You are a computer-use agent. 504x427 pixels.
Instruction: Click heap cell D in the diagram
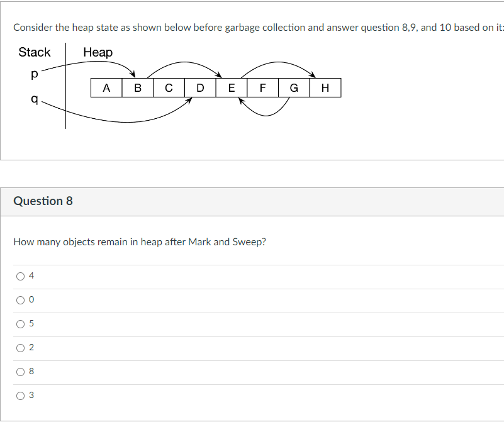(200, 87)
